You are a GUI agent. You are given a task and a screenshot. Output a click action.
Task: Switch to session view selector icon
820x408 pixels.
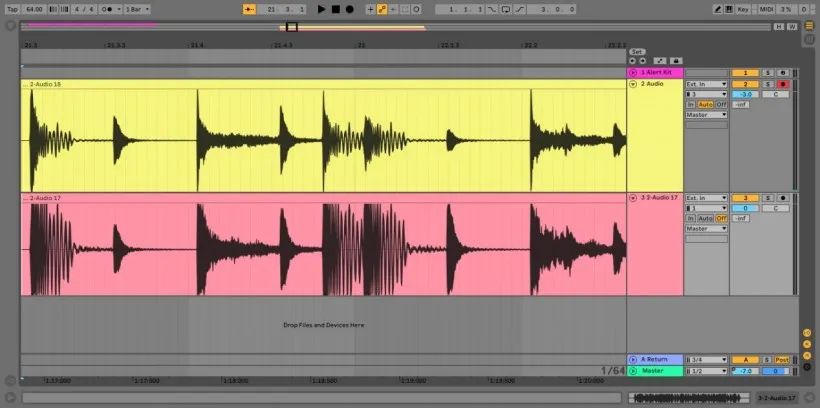809,37
